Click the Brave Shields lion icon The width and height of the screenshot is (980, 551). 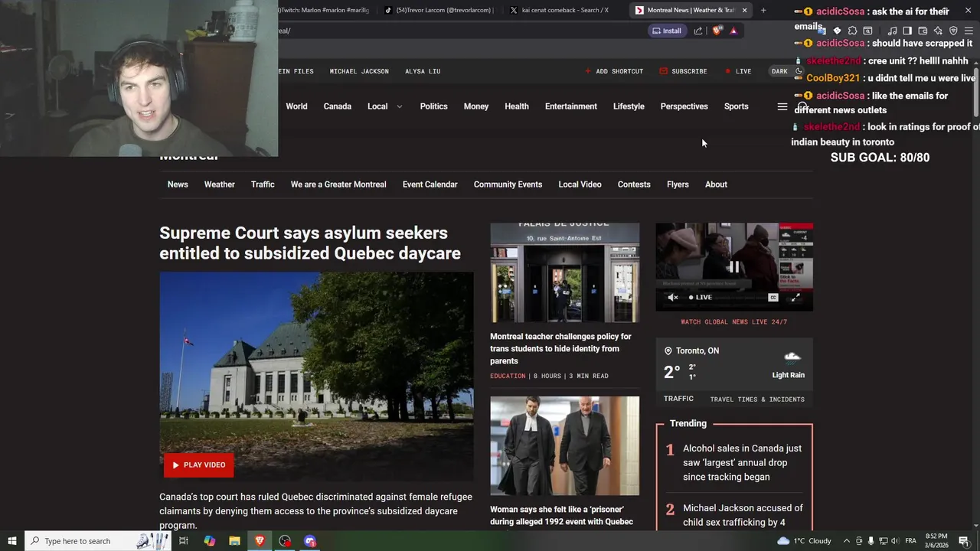(x=717, y=31)
